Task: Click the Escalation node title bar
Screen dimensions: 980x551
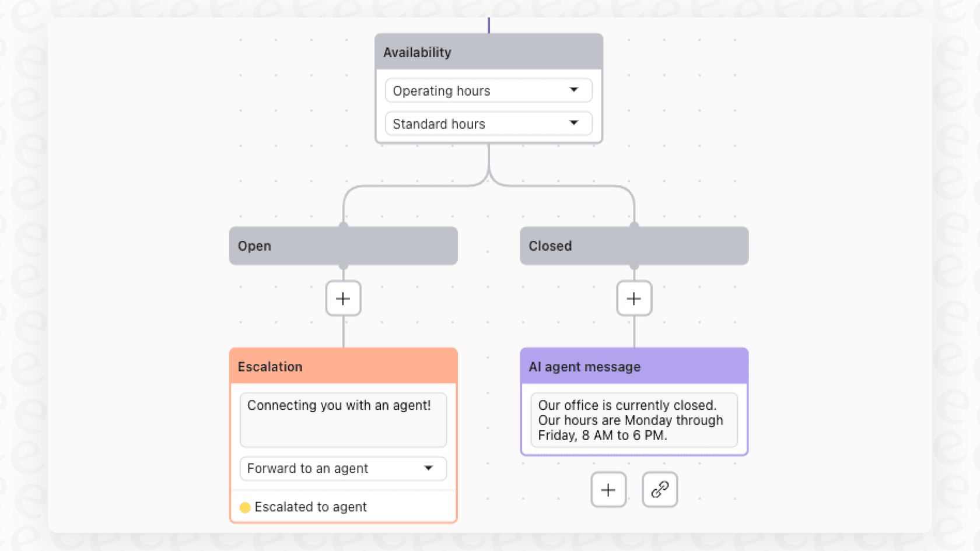Action: click(343, 366)
